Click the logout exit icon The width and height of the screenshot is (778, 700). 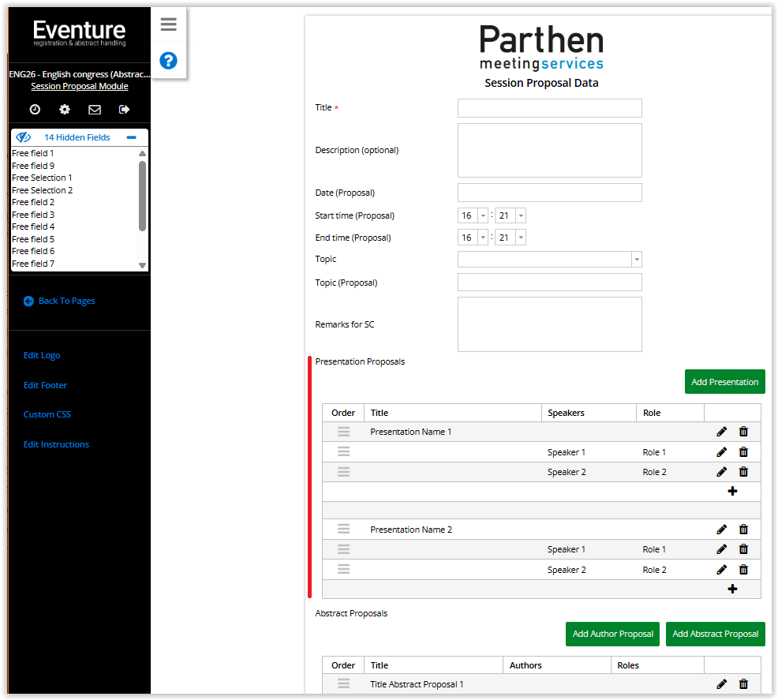(124, 110)
